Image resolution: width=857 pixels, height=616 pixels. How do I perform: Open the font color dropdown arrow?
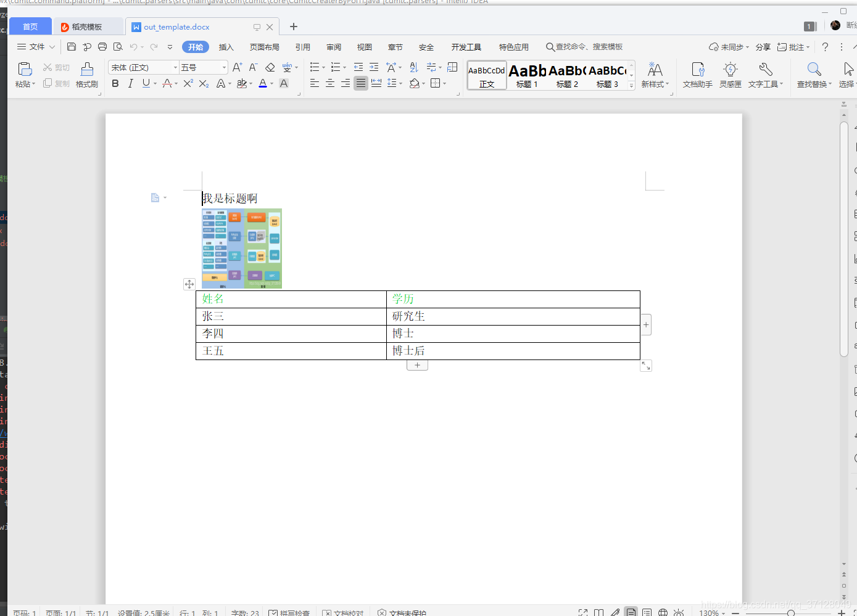pos(271,84)
